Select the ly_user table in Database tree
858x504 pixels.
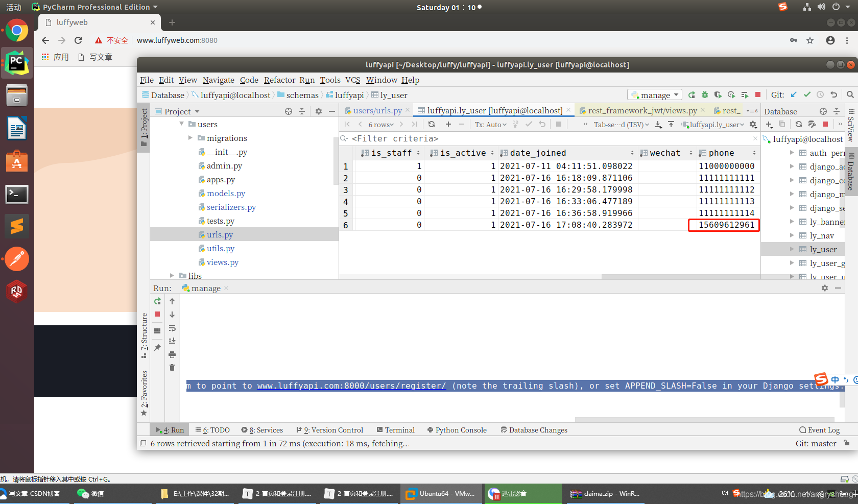pos(823,249)
